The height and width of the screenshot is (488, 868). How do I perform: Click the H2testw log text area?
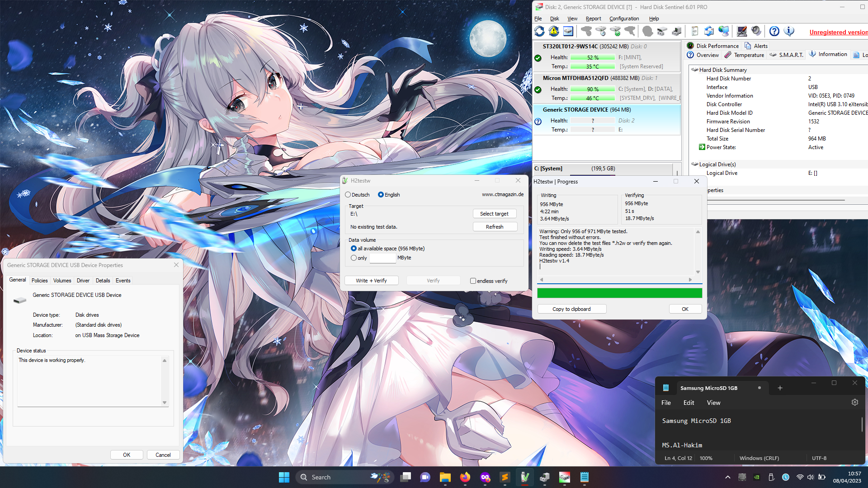(616, 251)
